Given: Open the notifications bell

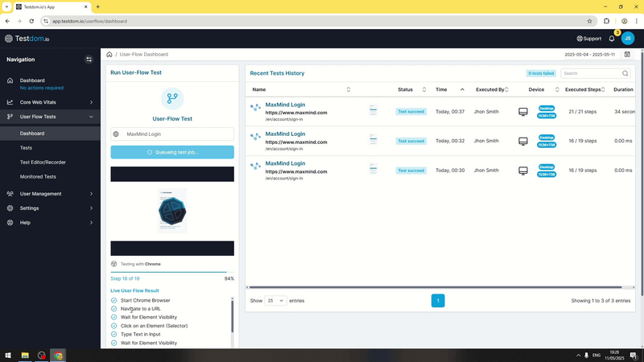Looking at the screenshot, I should (612, 39).
